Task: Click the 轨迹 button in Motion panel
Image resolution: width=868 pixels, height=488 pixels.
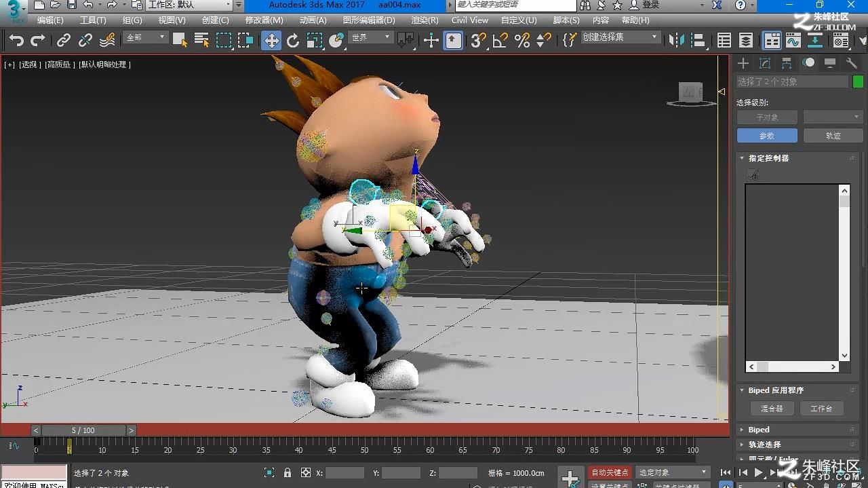Action: coord(833,136)
